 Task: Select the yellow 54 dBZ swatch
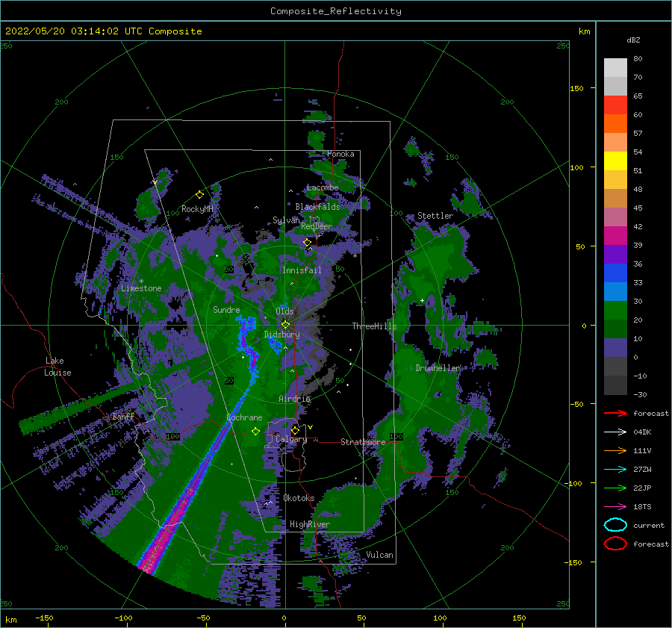[615, 161]
